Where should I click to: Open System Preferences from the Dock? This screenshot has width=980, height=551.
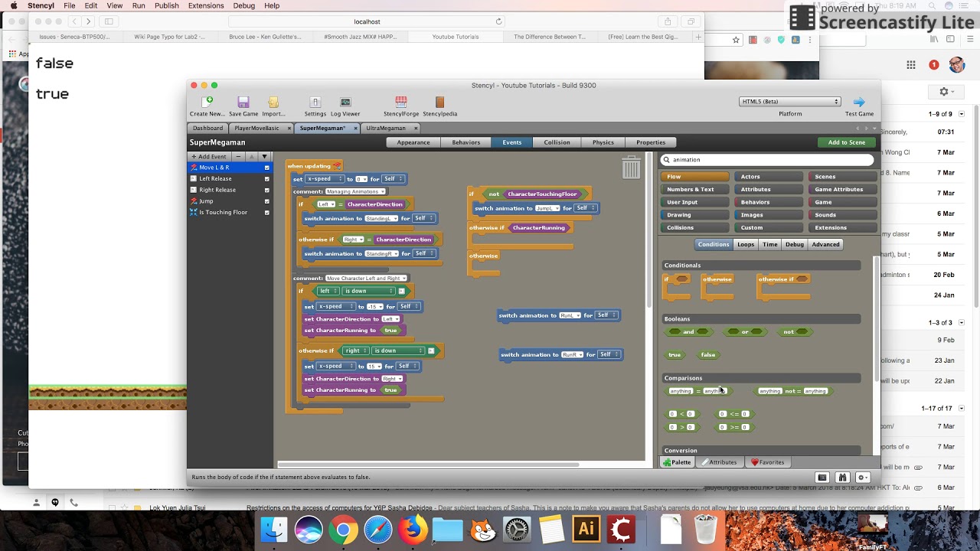[517, 530]
